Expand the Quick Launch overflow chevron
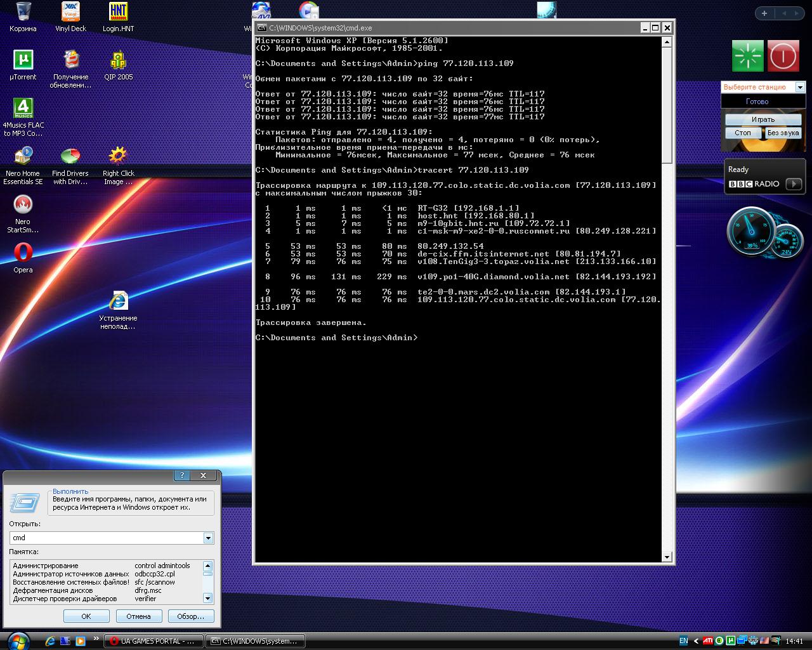This screenshot has width=812, height=650. click(x=96, y=639)
